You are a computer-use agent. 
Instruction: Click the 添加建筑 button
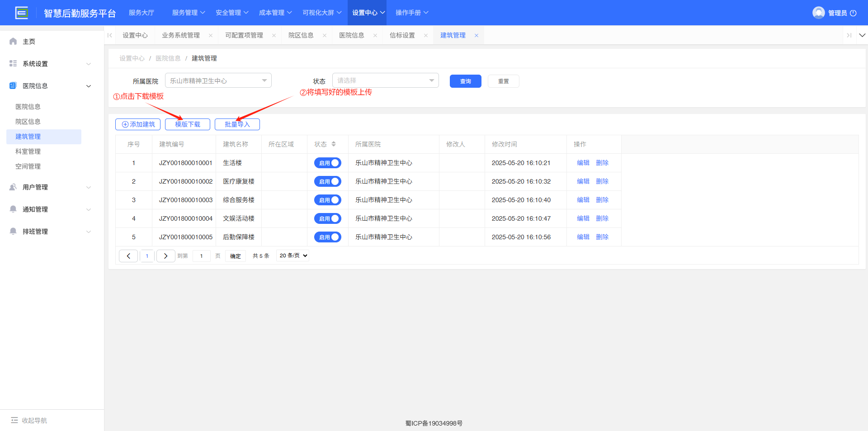[x=138, y=124]
